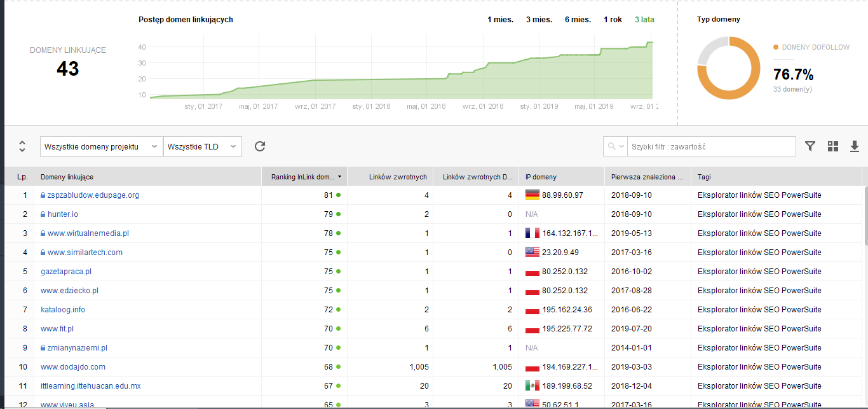Click Linków zwrotnych column header
The height and width of the screenshot is (409, 868).
click(x=390, y=177)
